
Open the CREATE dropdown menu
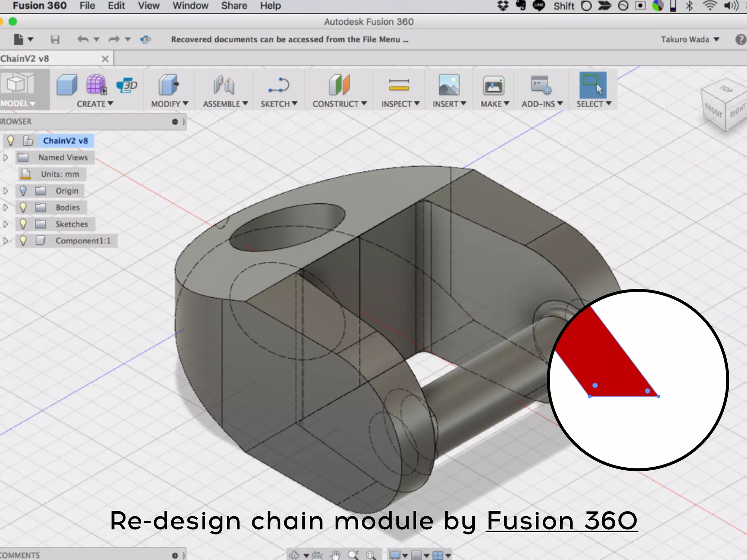(95, 104)
